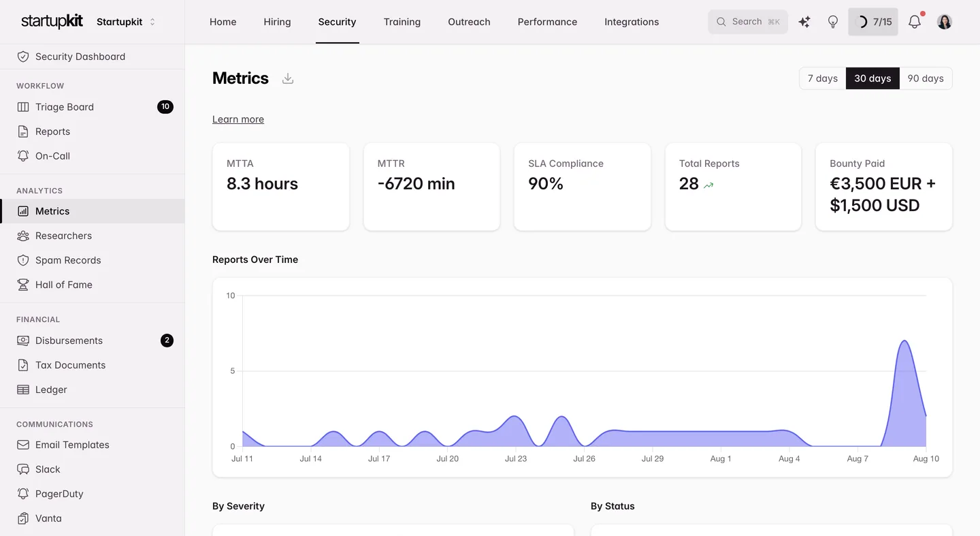Viewport: 980px width, 536px height.
Task: Select the 30 days time range
Action: [x=872, y=78]
